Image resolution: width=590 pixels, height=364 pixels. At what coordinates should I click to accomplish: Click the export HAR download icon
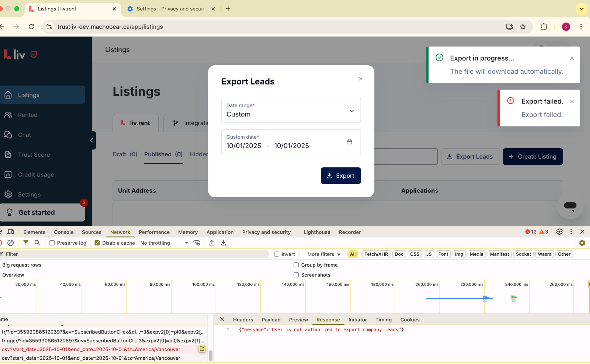point(223,243)
